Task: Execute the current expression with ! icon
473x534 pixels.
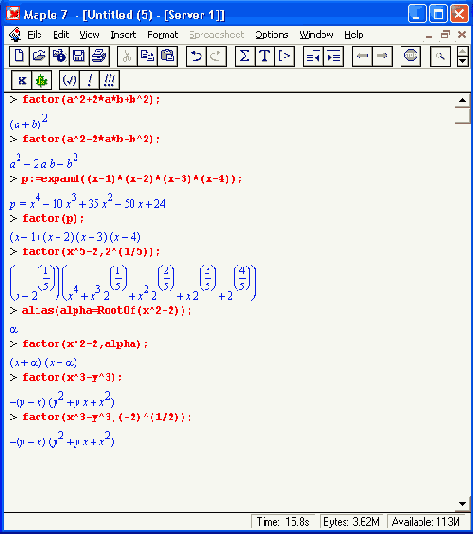Action: tap(90, 80)
